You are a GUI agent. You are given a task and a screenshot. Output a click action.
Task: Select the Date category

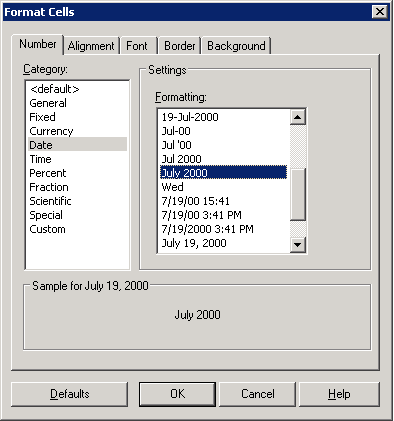tap(77, 145)
